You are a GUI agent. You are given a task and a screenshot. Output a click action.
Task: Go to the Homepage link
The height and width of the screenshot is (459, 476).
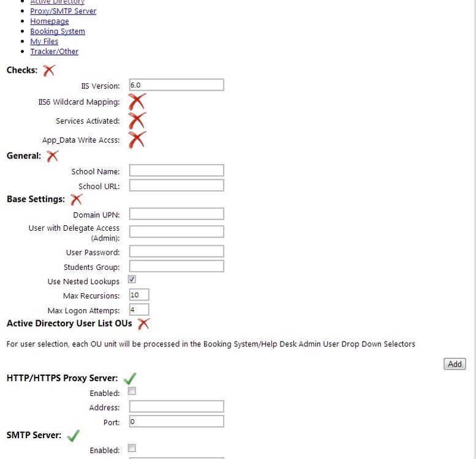[50, 21]
